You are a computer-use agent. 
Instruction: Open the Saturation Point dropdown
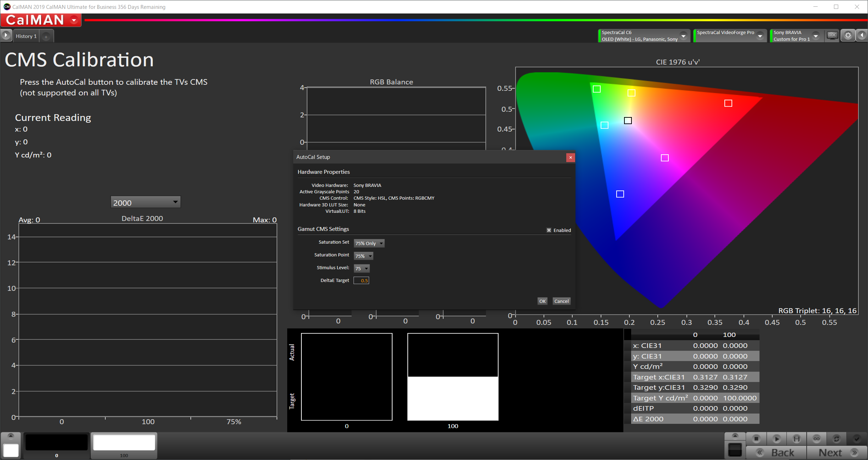[x=363, y=256]
